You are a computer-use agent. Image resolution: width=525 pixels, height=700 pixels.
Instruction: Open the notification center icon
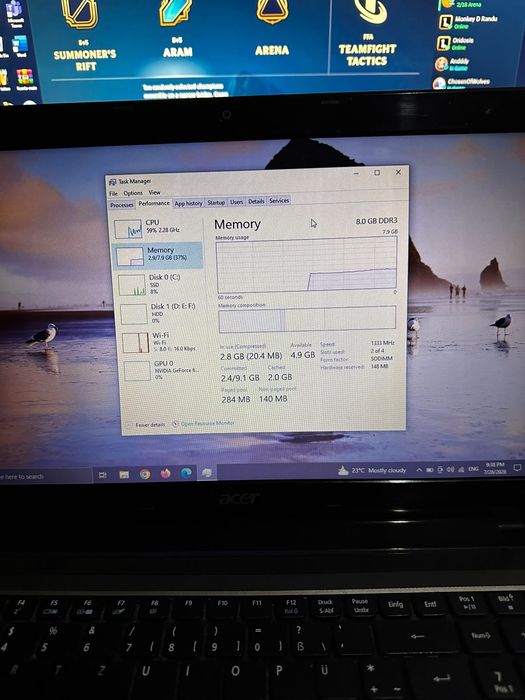517,467
